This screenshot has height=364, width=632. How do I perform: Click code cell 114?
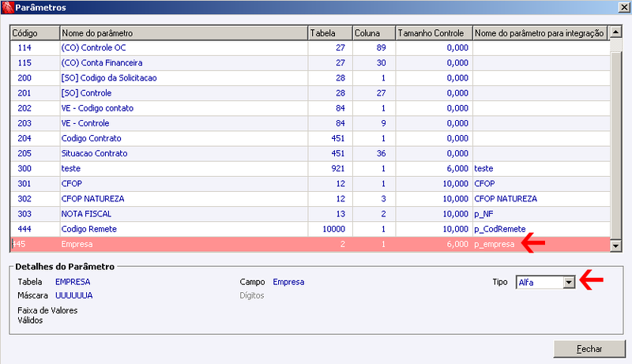coord(35,47)
